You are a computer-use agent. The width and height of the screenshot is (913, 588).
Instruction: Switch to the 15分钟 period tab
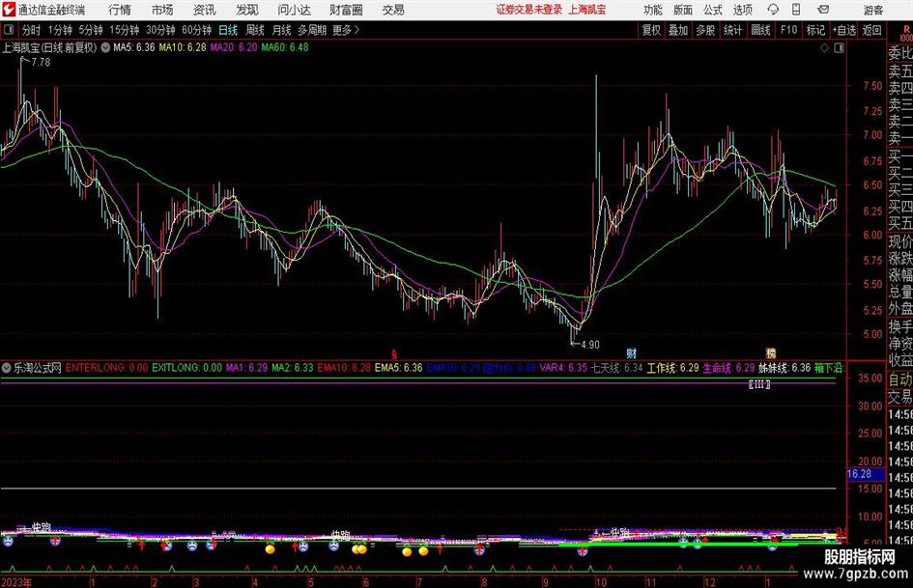click(125, 30)
